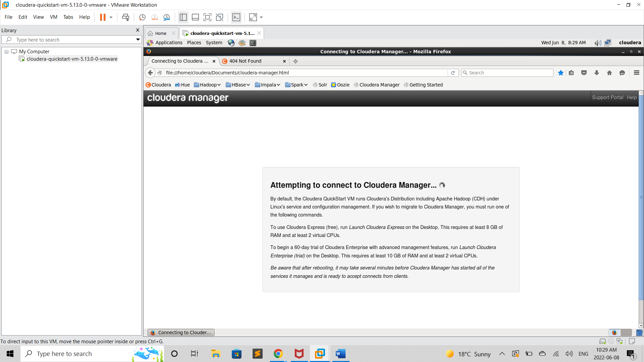Open the VM menu
Screen dimensions: 644x362
53,17
